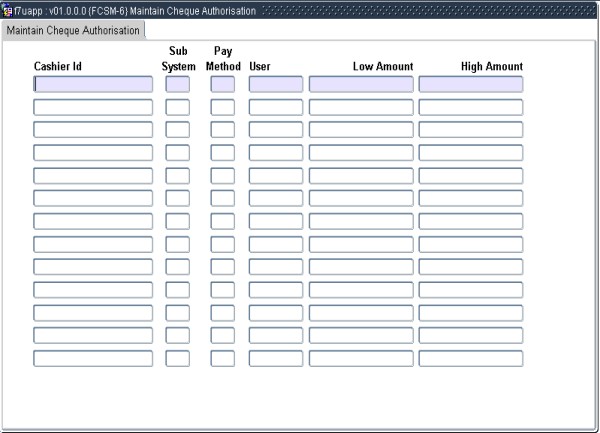Viewport: 600px width, 433px height.
Task: Click the application icon in the title bar
Action: (8, 10)
